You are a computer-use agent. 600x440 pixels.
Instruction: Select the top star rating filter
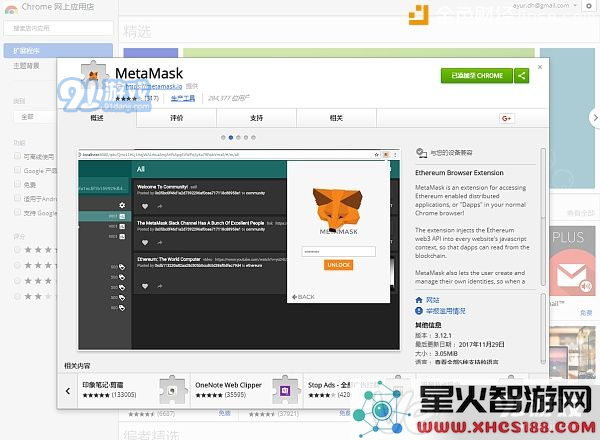click(17, 250)
